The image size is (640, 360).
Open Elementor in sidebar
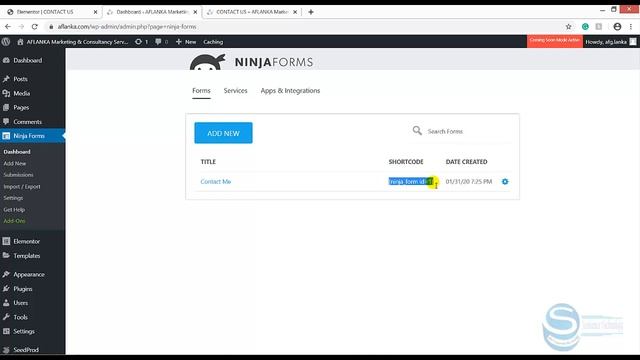pos(27,241)
